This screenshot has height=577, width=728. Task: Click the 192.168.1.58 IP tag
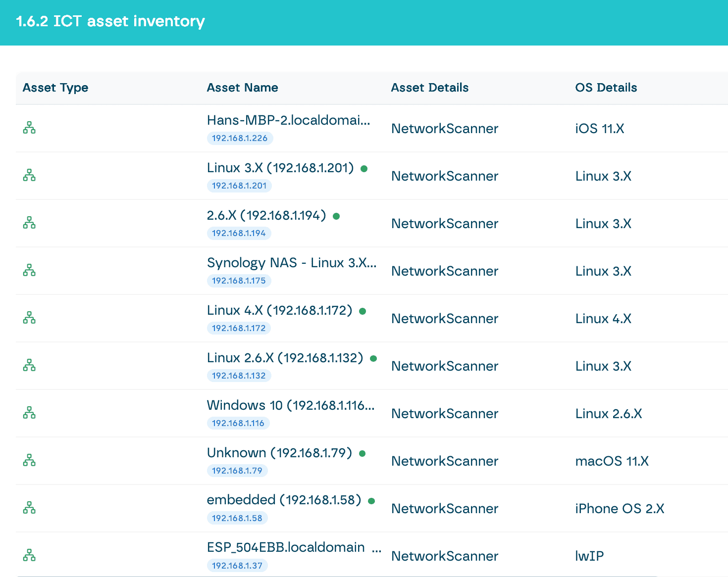[x=237, y=519]
